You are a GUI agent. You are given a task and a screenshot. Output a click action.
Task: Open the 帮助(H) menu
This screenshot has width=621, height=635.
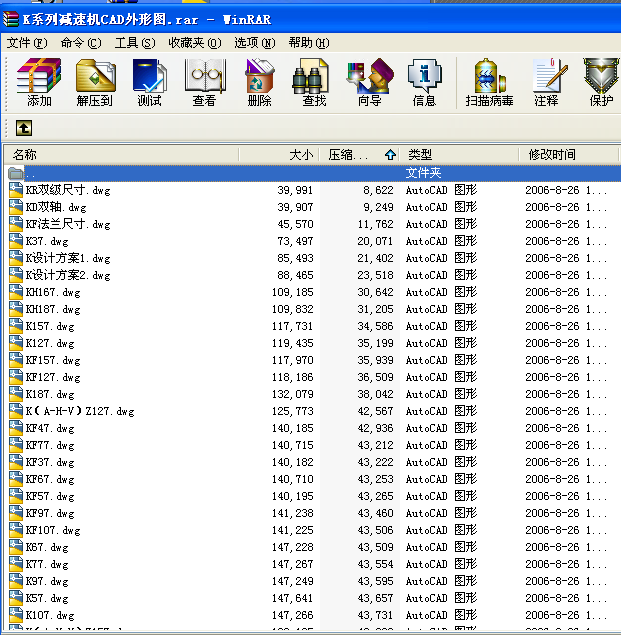tap(309, 43)
